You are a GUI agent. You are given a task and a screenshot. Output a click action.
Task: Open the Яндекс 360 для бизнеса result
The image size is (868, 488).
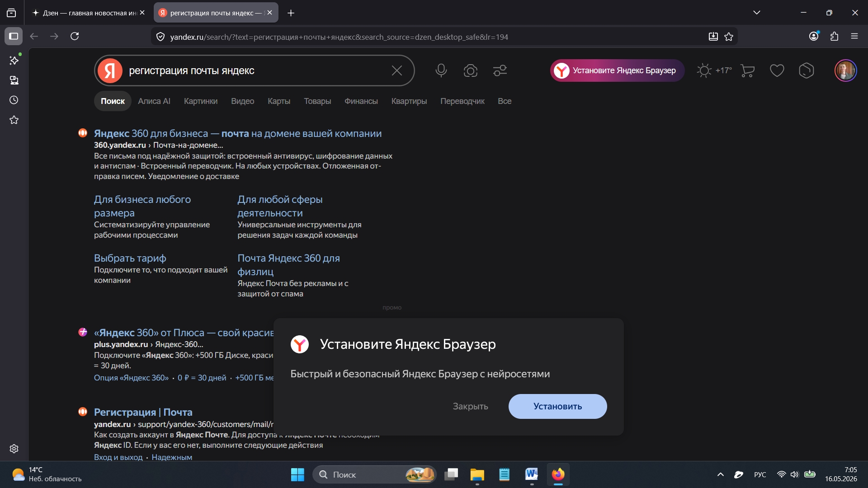pyautogui.click(x=238, y=134)
